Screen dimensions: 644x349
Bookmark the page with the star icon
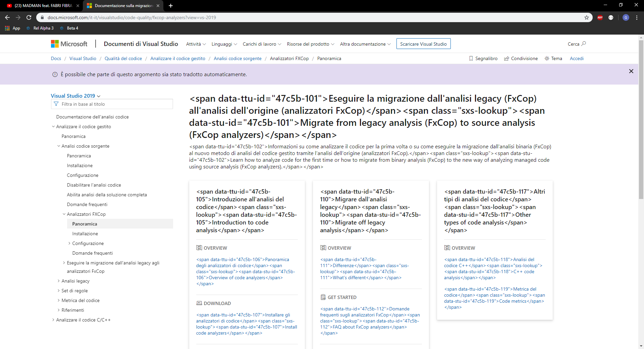point(586,17)
